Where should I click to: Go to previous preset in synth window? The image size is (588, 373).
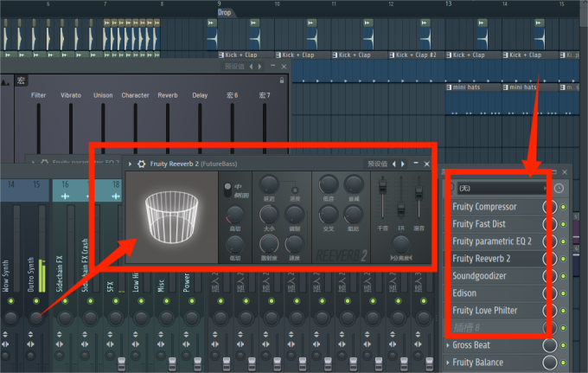tap(252, 67)
